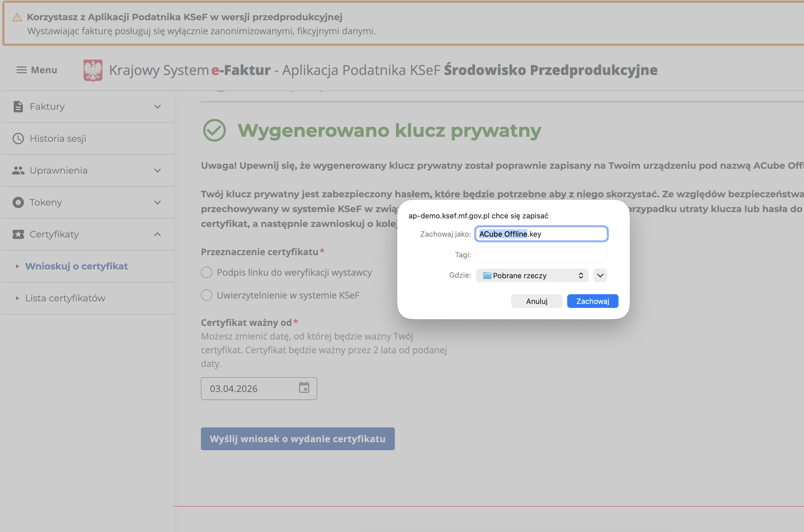The width and height of the screenshot is (804, 532).
Task: Open Wnioskuj o certyfikat menu item
Action: tap(76, 266)
